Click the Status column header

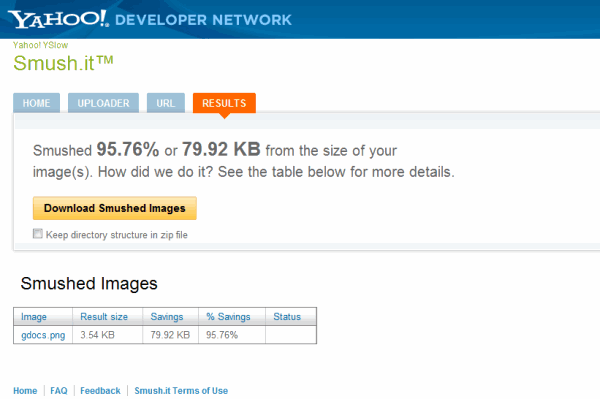[x=287, y=317]
